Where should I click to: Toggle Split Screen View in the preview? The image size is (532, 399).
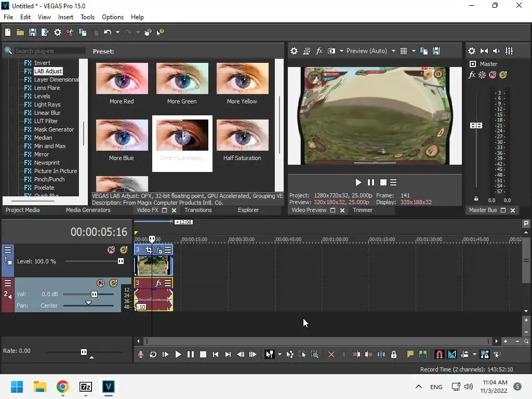[331, 51]
